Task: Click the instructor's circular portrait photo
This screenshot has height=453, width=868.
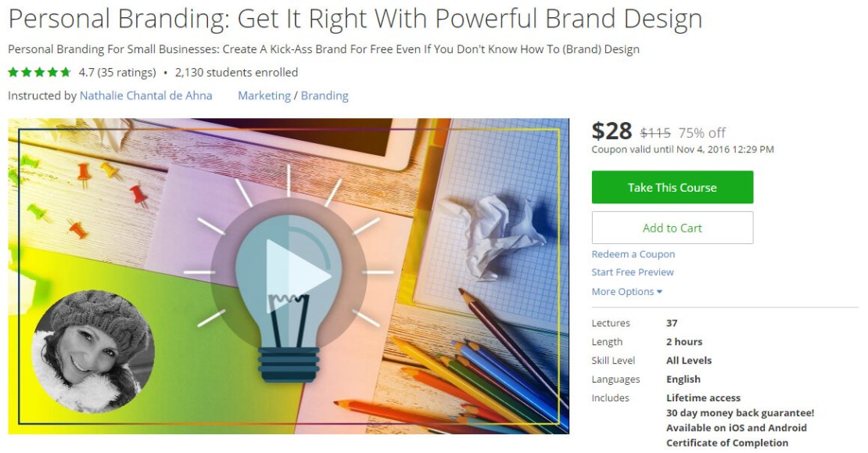Action: (x=93, y=351)
